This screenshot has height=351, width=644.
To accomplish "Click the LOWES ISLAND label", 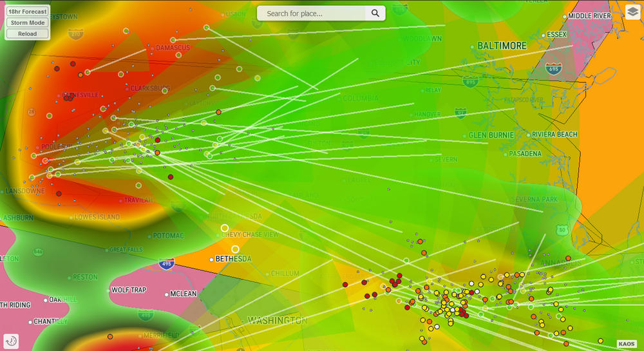I will pyautogui.click(x=97, y=217).
